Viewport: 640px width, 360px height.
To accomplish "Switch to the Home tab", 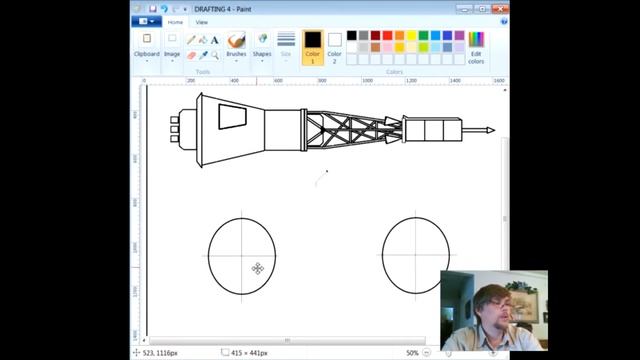I will (175, 22).
